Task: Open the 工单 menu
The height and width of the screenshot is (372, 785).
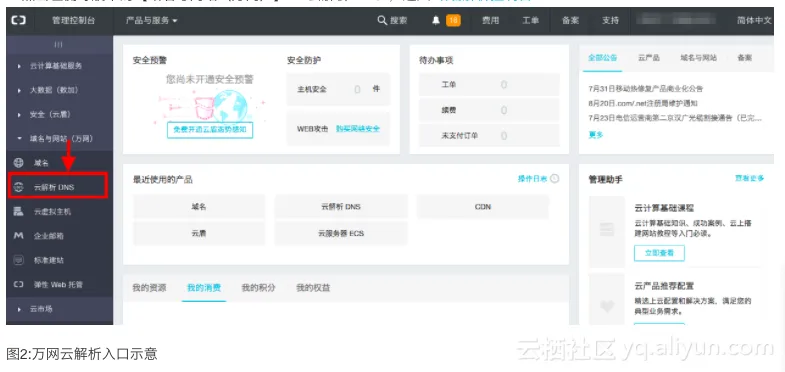Action: click(x=530, y=21)
